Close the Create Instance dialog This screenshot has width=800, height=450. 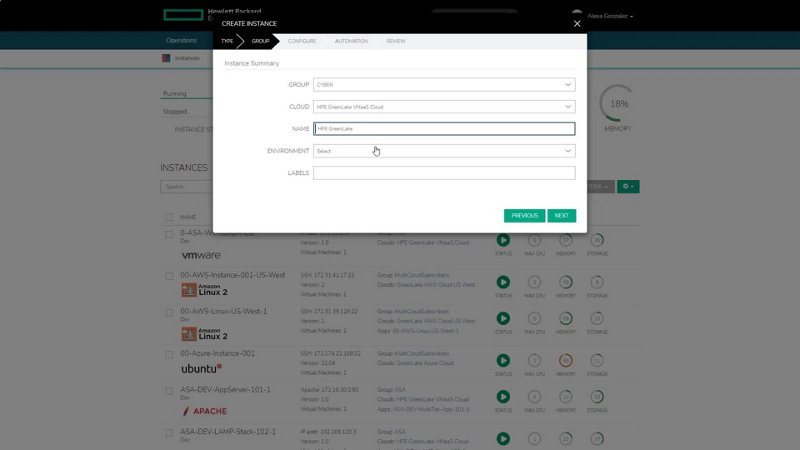tap(577, 23)
